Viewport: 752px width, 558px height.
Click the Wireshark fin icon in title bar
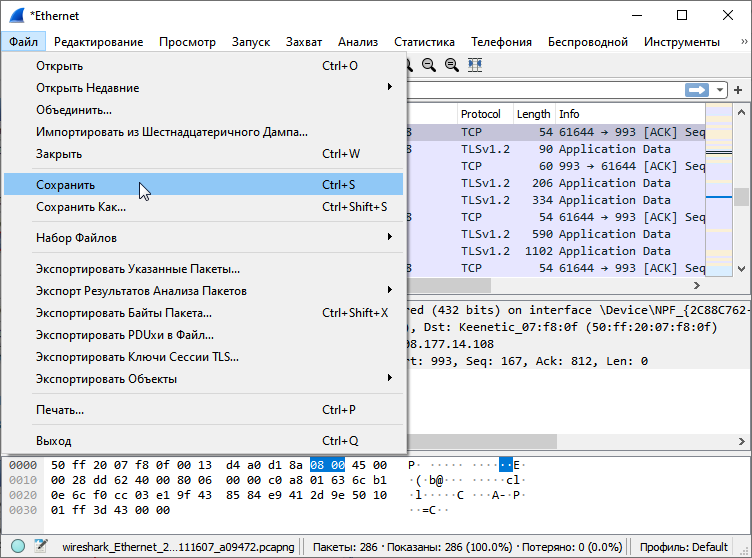tap(17, 16)
